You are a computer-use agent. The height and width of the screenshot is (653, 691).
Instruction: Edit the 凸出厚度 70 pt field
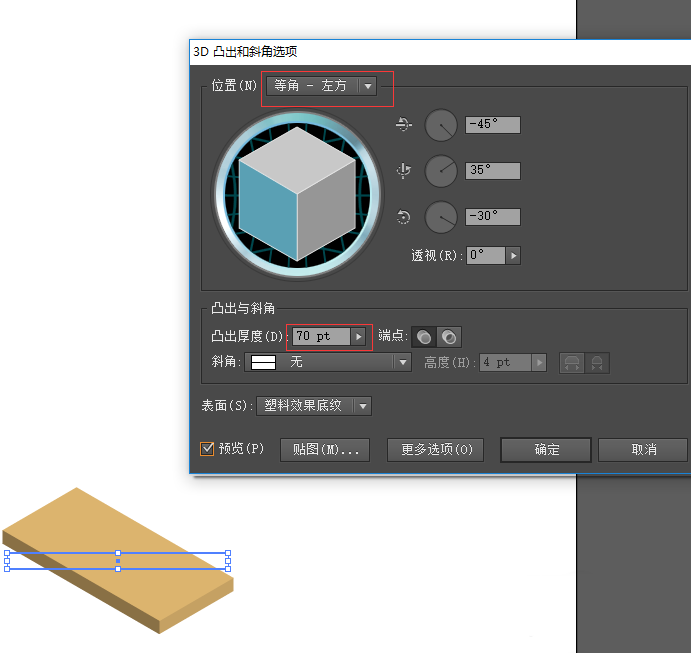[321, 337]
